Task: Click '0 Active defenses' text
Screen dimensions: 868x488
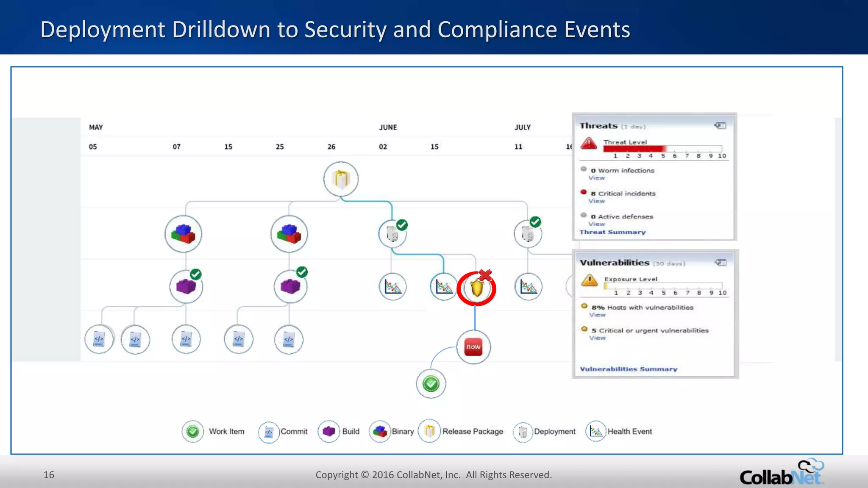Action: 622,216
